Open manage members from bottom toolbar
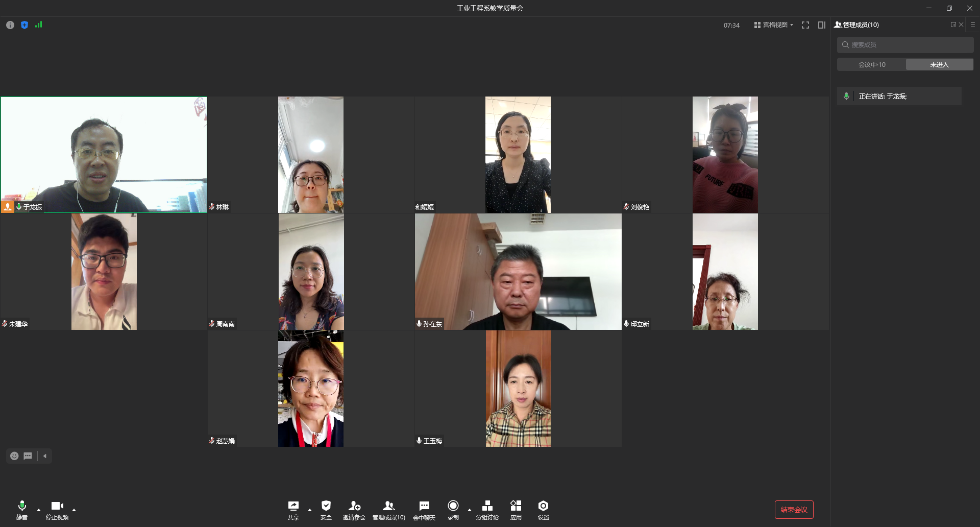Viewport: 980px width, 527px height. point(388,509)
